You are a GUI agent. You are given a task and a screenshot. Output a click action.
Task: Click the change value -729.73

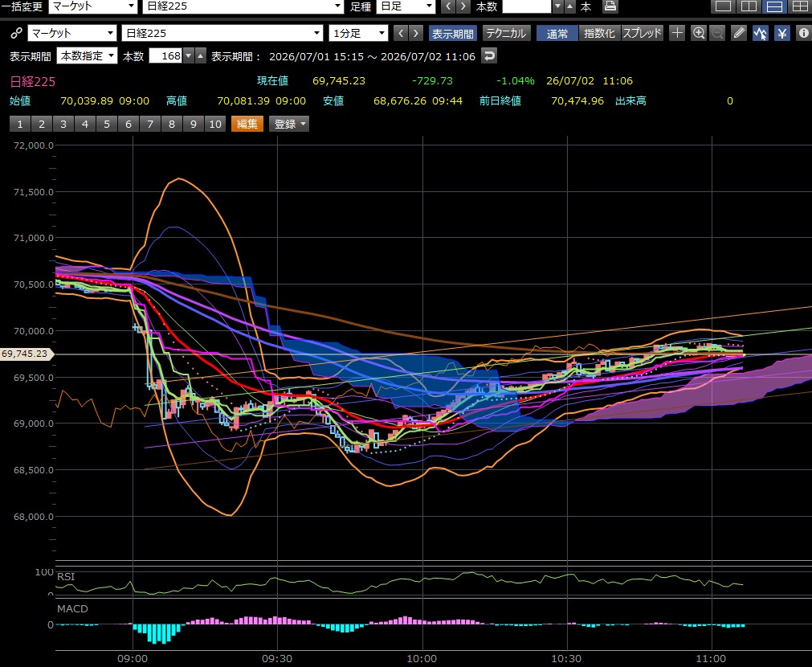tap(432, 81)
